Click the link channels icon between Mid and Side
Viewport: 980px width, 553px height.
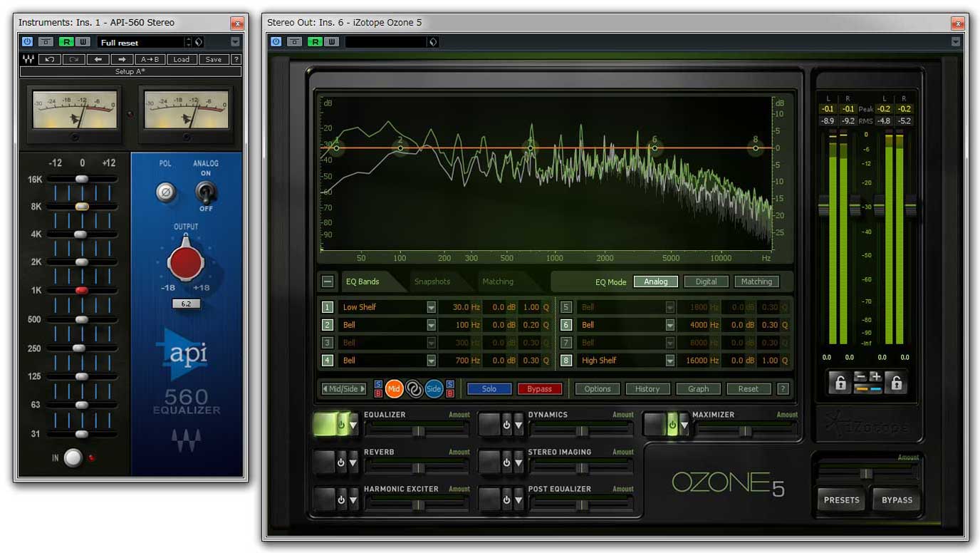[x=414, y=389]
